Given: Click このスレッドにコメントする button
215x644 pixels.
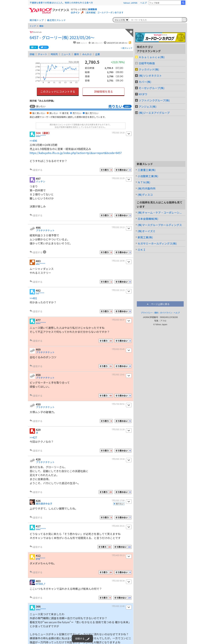Looking at the screenshot, I should point(58,91).
